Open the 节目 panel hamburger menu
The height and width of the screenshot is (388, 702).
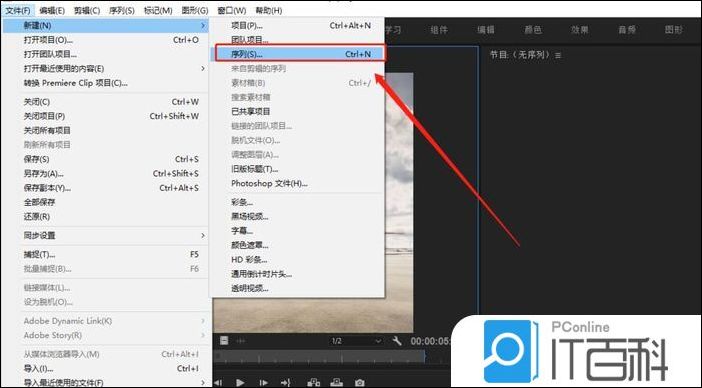pyautogui.click(x=558, y=55)
